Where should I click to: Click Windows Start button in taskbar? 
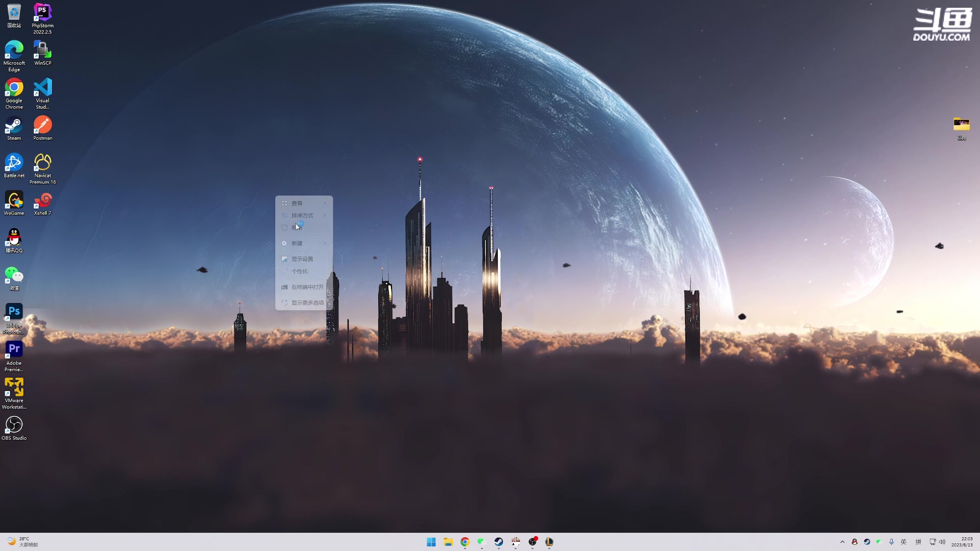[x=431, y=542]
